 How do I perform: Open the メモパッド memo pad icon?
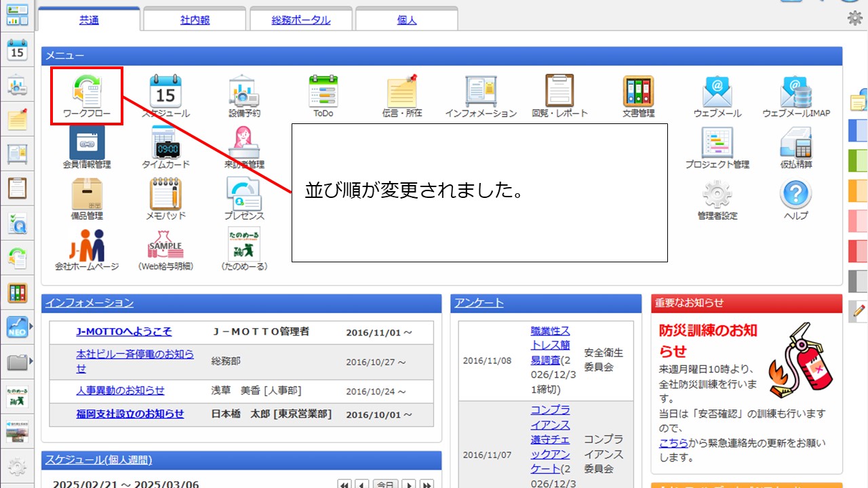[x=165, y=198]
